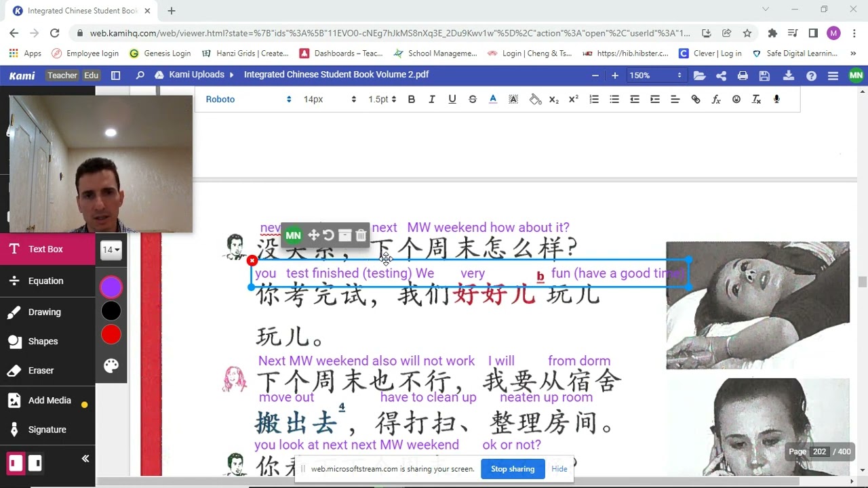The width and height of the screenshot is (868, 488).
Task: Select the Add Media tool
Action: coord(47,401)
